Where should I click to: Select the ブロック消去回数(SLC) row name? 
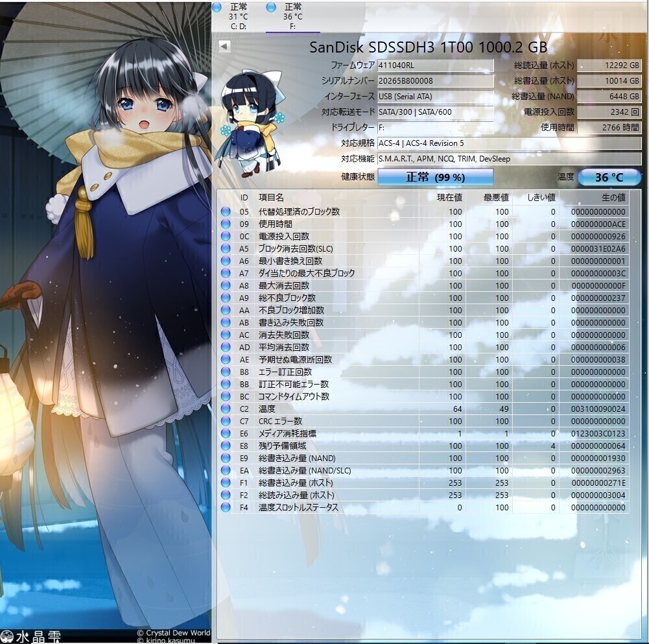(x=296, y=248)
